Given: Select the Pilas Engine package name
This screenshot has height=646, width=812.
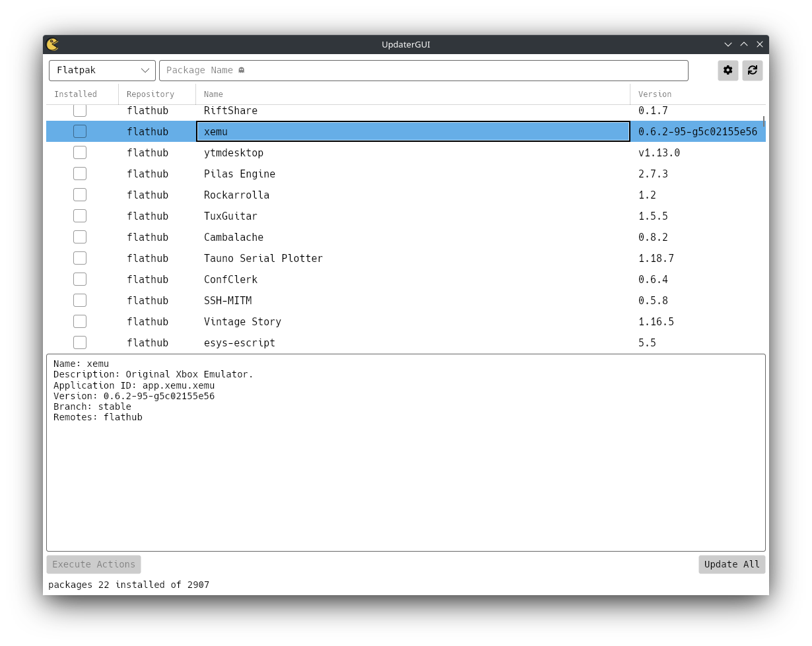Looking at the screenshot, I should 240,174.
